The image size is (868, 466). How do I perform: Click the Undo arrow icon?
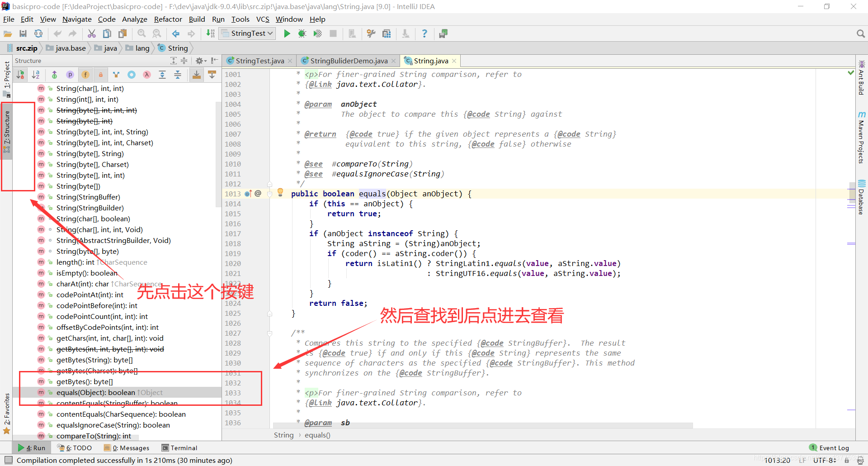coord(57,33)
